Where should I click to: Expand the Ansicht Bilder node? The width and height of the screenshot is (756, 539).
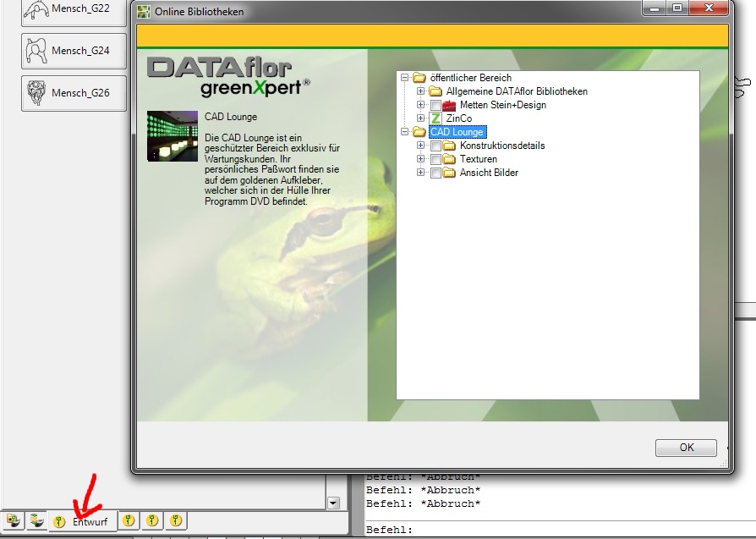420,173
